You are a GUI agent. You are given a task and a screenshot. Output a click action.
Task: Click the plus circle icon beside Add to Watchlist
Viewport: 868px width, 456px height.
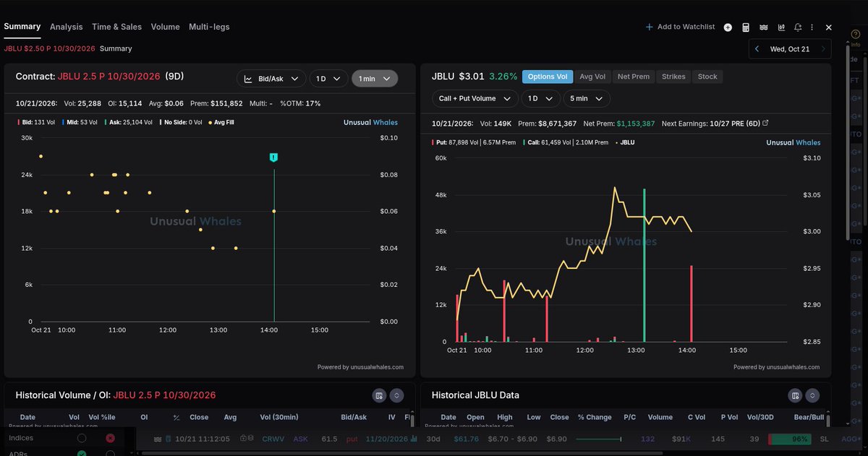728,27
